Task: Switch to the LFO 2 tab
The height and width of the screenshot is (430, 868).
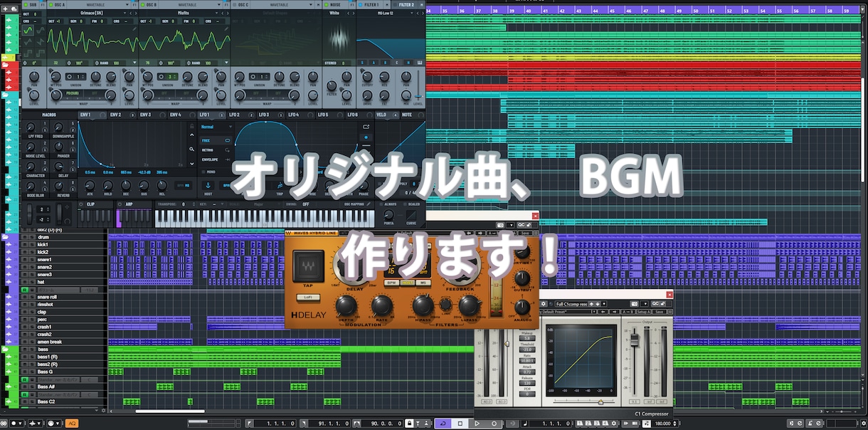Action: click(x=241, y=115)
